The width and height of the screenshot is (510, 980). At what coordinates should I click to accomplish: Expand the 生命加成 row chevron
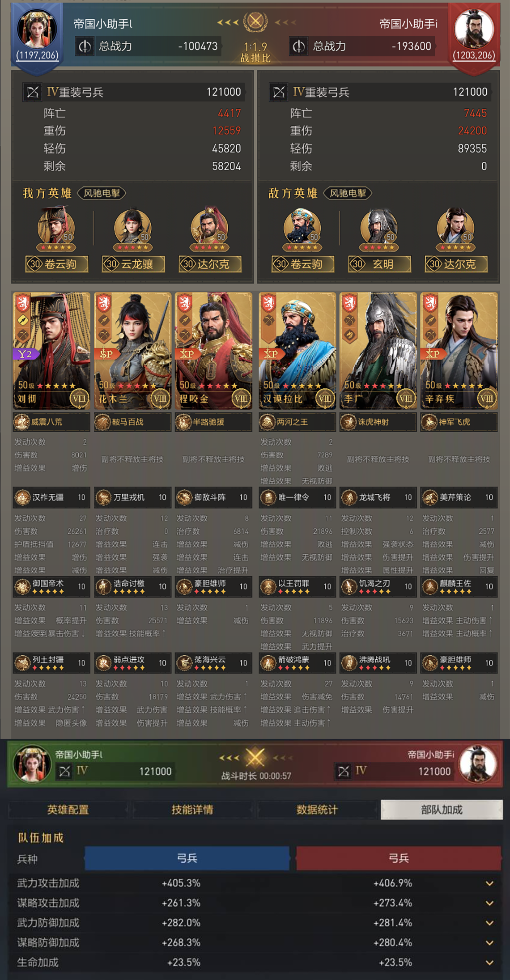click(x=489, y=963)
